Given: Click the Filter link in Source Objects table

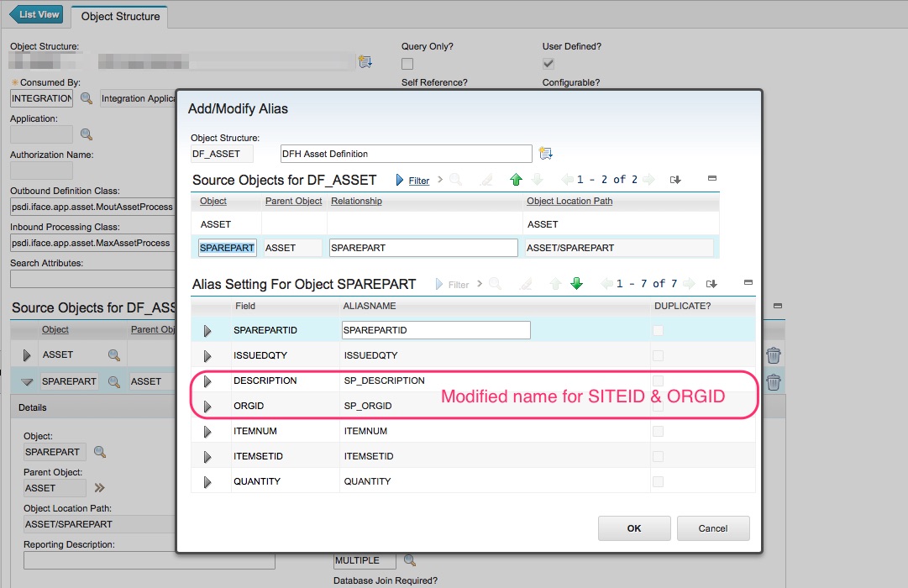Looking at the screenshot, I should (x=418, y=181).
